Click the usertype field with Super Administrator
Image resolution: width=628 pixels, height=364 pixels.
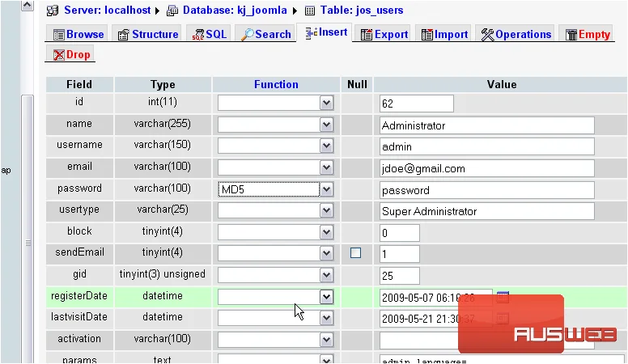click(487, 211)
